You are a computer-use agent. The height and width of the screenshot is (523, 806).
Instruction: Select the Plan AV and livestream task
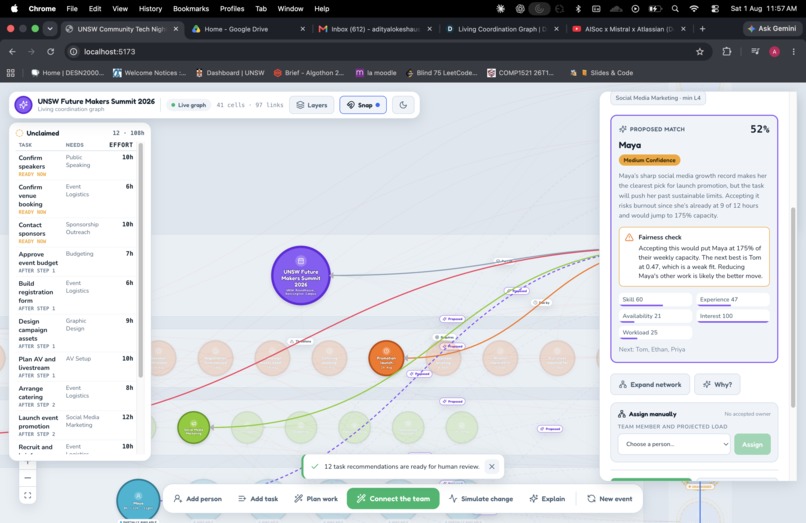[x=76, y=367]
